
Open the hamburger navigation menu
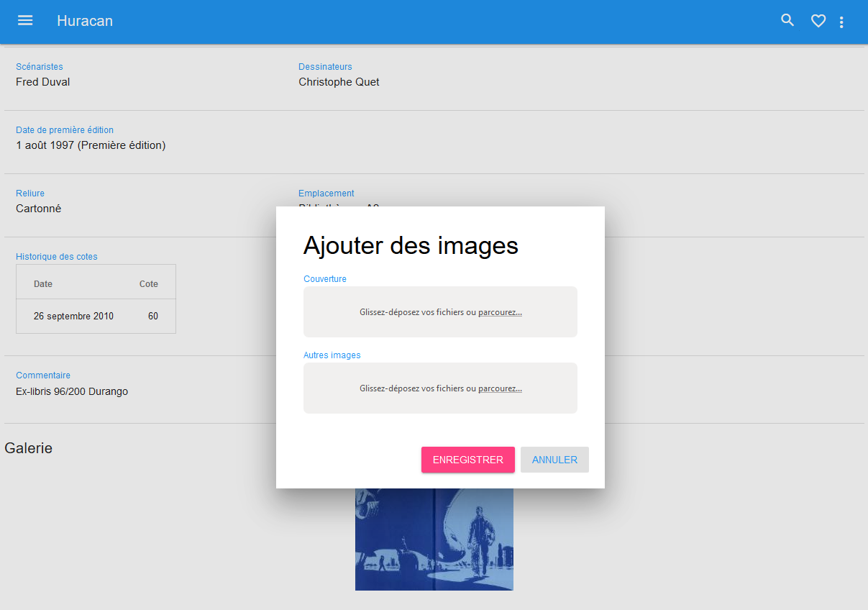click(x=25, y=21)
